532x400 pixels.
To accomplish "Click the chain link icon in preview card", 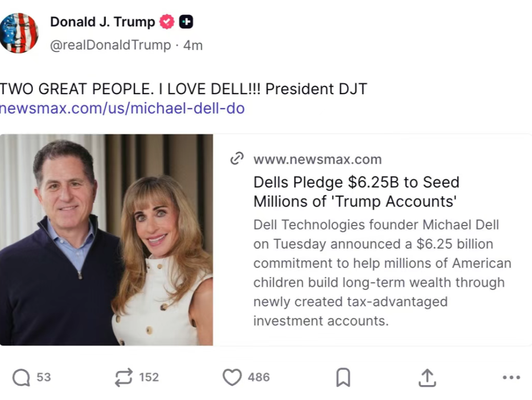I will (236, 159).
